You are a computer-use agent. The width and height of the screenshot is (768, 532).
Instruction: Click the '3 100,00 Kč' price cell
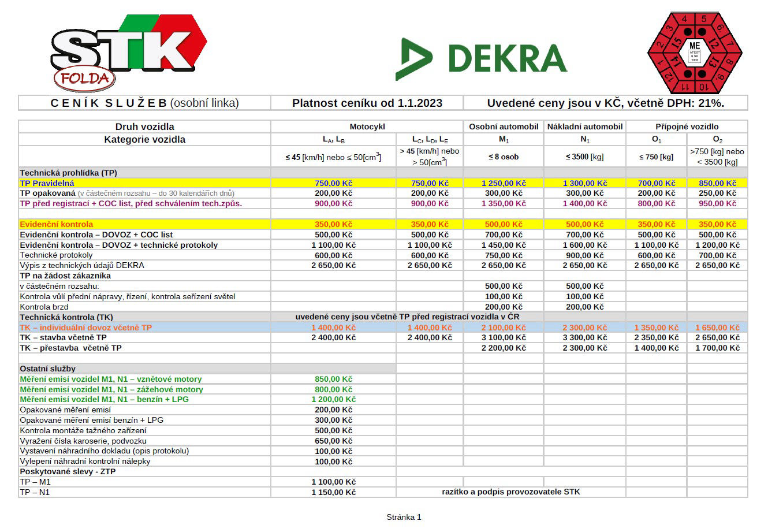[504, 338]
